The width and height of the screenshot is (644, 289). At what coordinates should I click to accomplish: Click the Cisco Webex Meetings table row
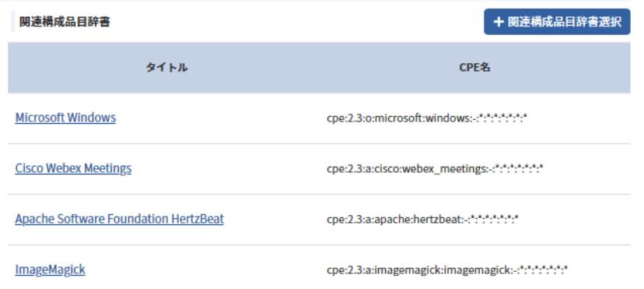(x=319, y=169)
